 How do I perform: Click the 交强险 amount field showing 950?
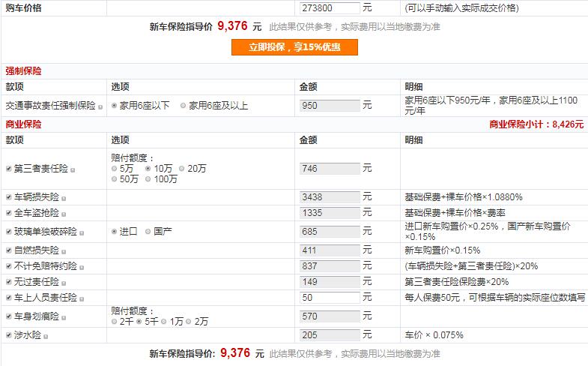(x=330, y=106)
